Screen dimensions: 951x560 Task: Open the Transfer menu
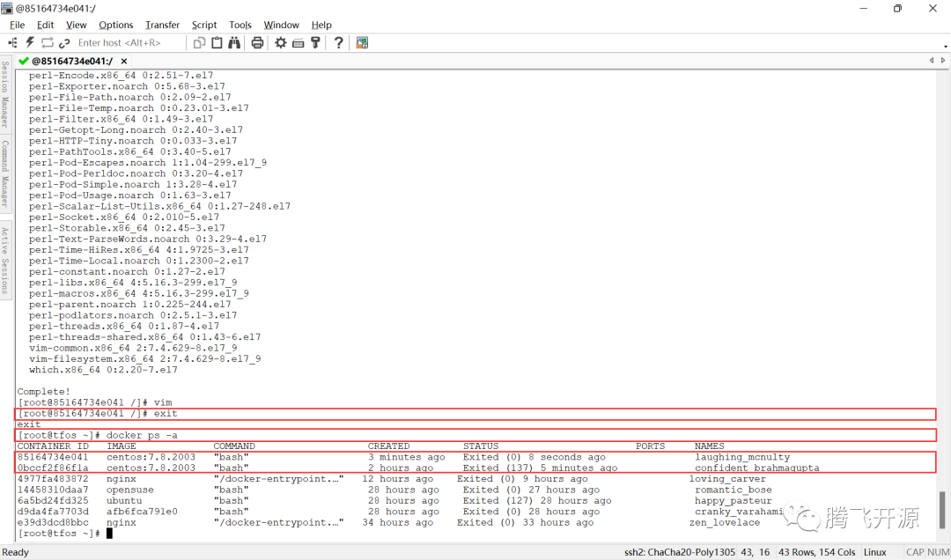163,25
